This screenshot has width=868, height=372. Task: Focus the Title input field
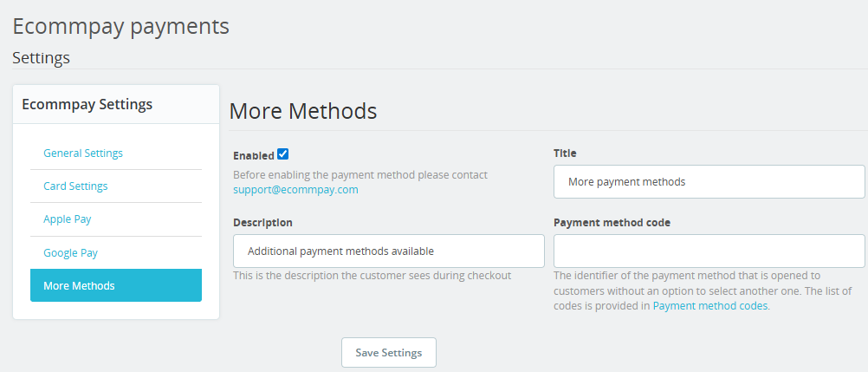tap(709, 181)
